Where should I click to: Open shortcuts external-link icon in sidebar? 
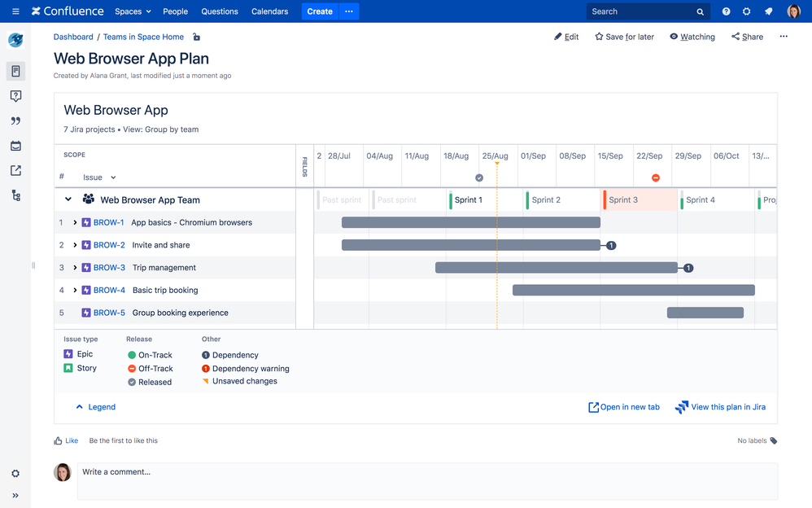point(15,170)
